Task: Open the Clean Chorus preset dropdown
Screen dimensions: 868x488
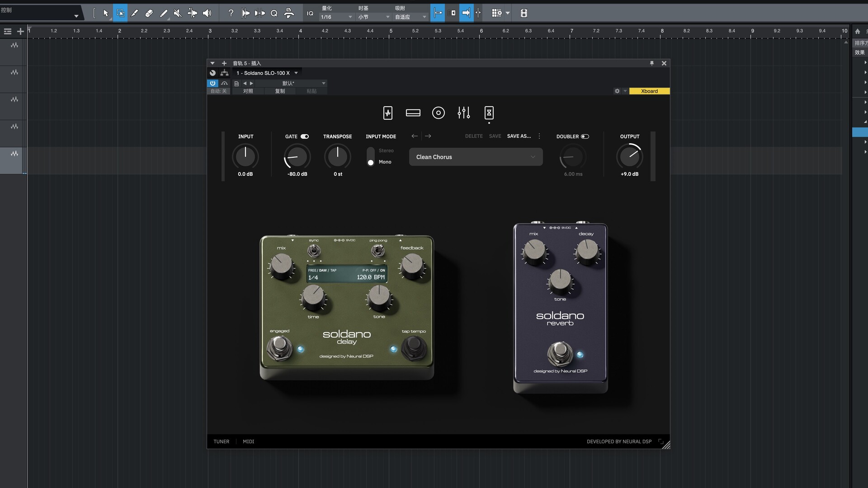Action: click(x=476, y=157)
